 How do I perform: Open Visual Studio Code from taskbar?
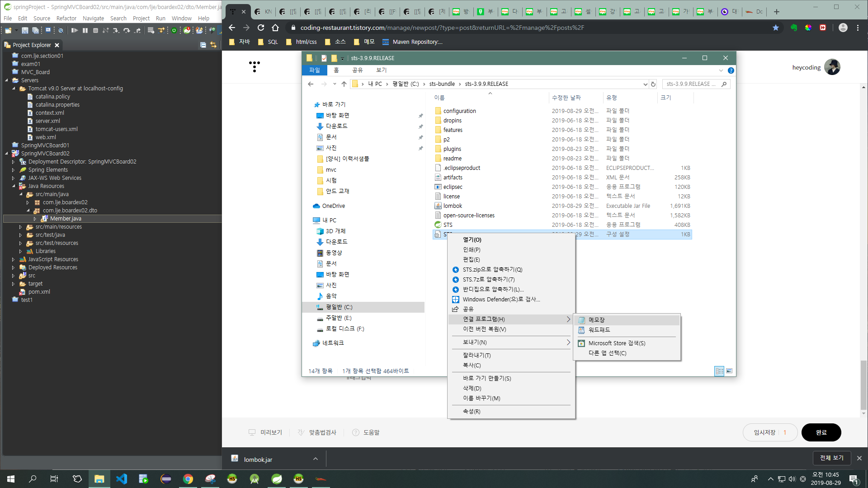click(x=122, y=479)
